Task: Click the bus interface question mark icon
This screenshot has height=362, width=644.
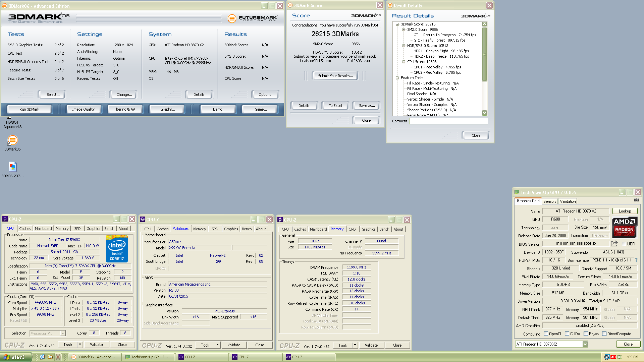Action: click(636, 260)
